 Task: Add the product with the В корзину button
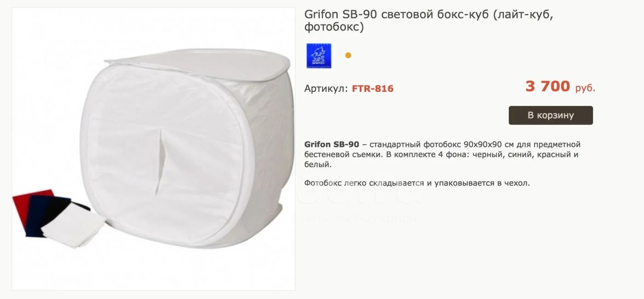click(551, 115)
